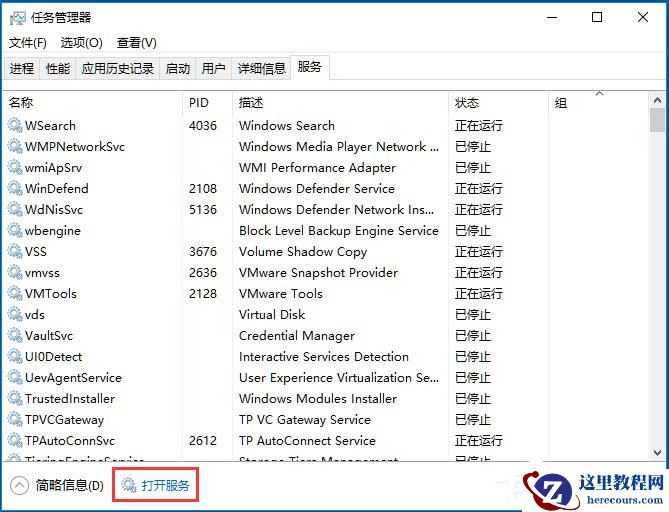Select the VMware Snapshot Provider description
The image size is (669, 512).
[318, 272]
